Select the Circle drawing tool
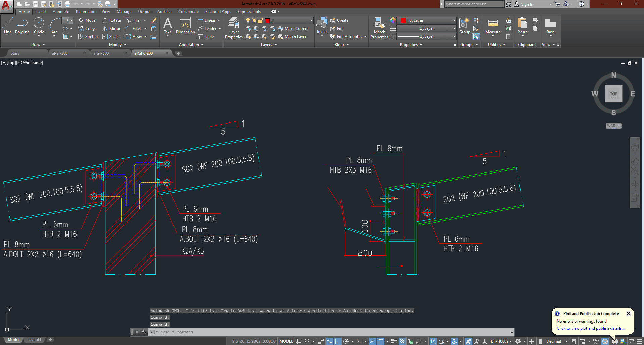 [39, 26]
